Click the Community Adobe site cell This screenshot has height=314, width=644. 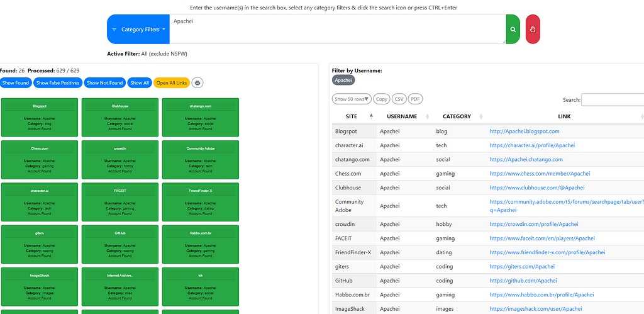pyautogui.click(x=354, y=206)
